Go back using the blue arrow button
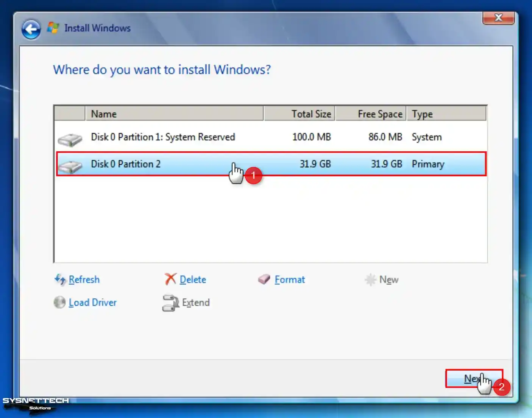This screenshot has height=418, width=532. tap(31, 29)
